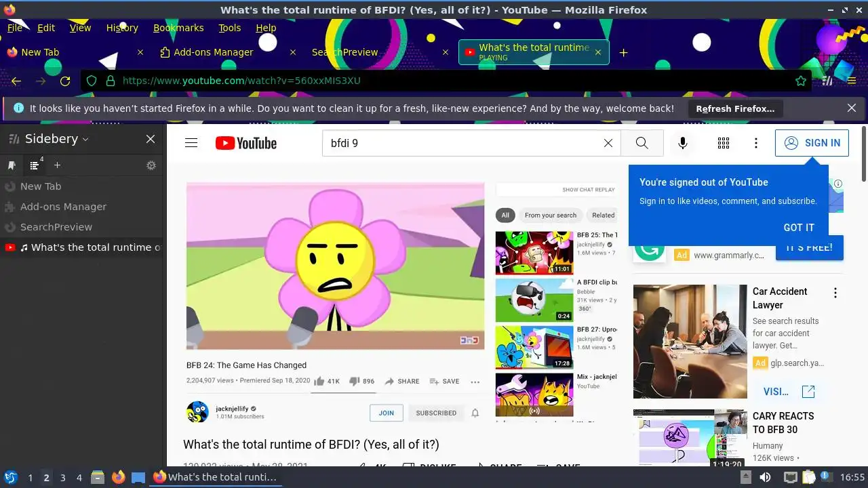Switch to the New Tab browser tab

pos(75,52)
